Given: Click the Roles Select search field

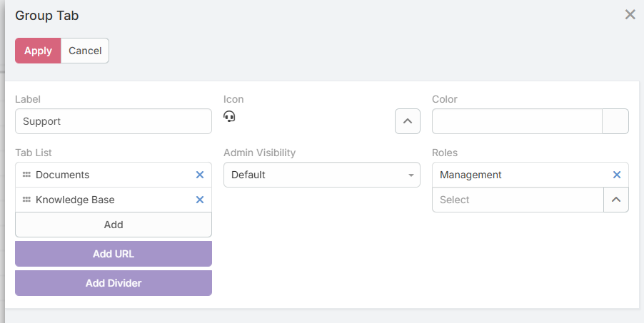Looking at the screenshot, I should tap(518, 200).
